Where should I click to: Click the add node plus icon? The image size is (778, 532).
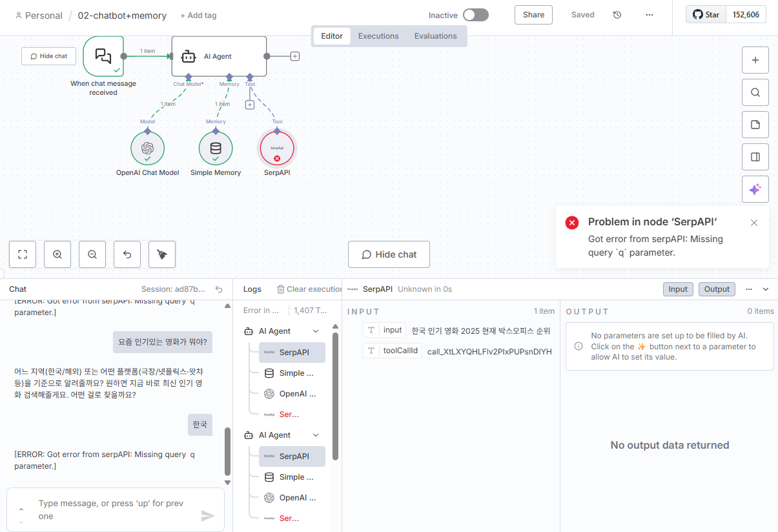pyautogui.click(x=755, y=60)
